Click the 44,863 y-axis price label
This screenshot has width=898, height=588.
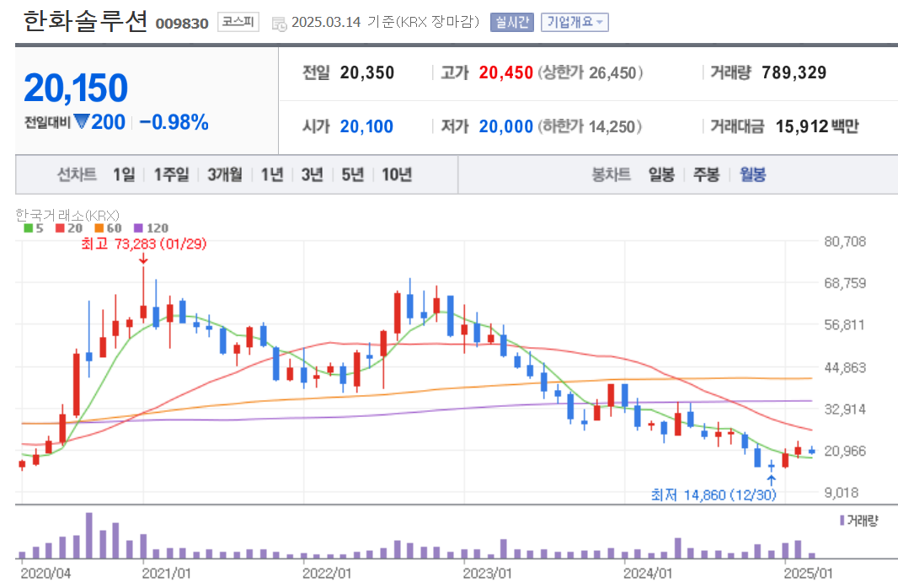pos(845,367)
